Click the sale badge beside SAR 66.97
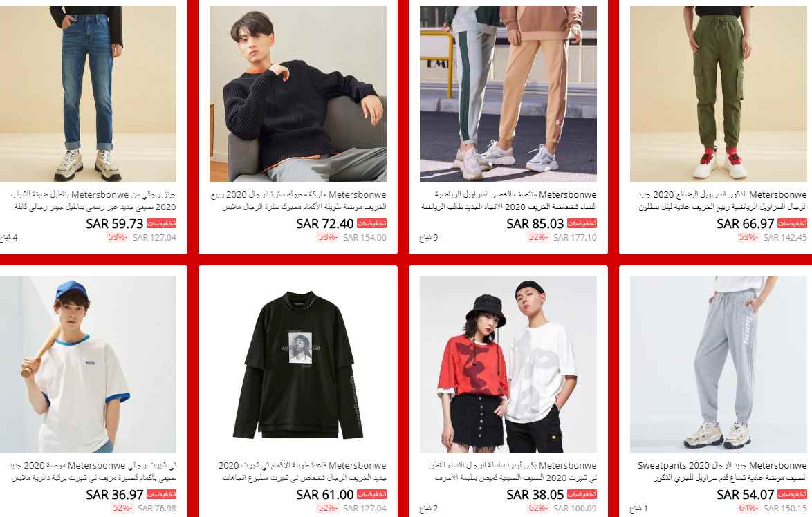 pyautogui.click(x=793, y=223)
